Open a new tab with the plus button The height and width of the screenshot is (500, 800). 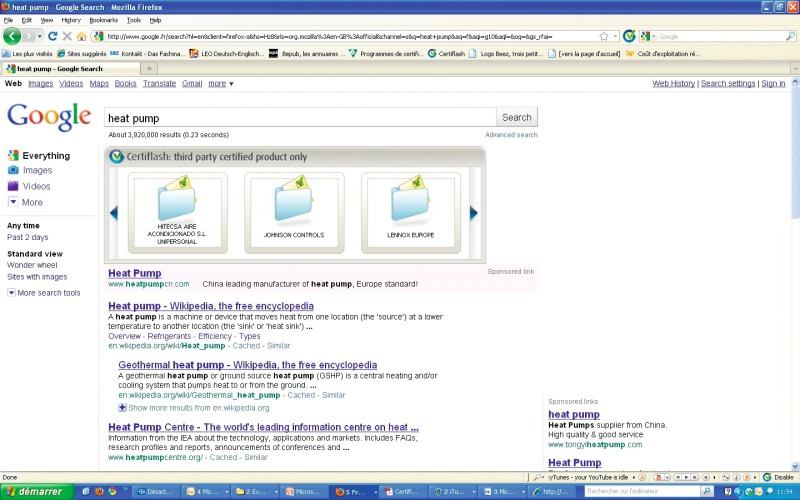click(149, 68)
